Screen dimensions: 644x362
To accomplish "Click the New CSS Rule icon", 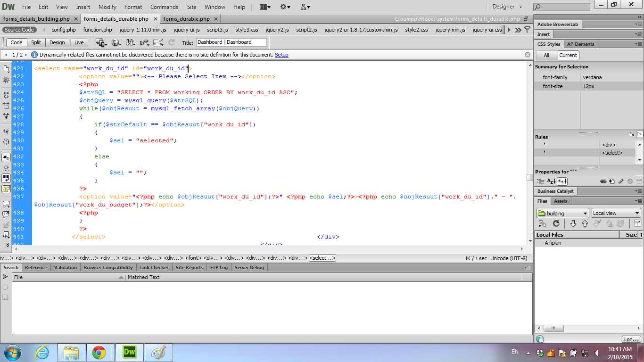I will [611, 181].
